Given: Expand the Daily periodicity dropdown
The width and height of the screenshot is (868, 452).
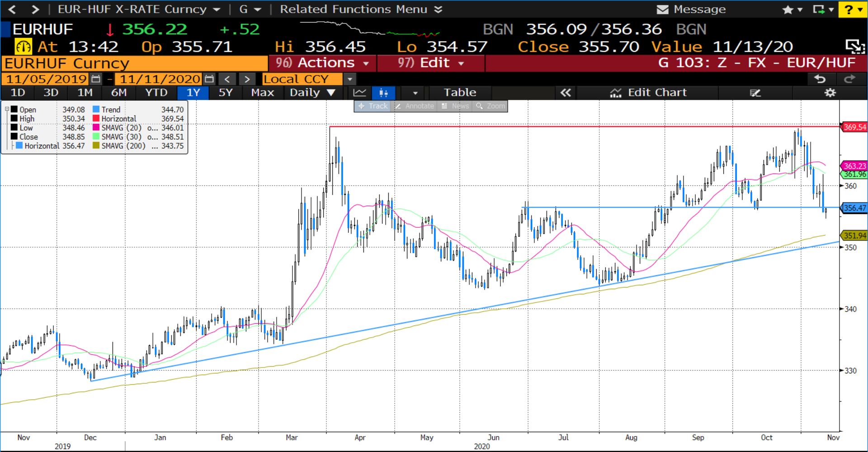Looking at the screenshot, I should (312, 93).
